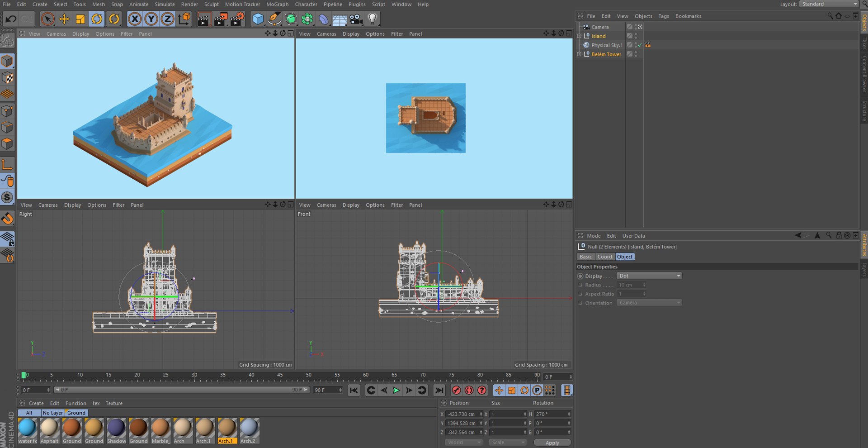This screenshot has width=868, height=448.
Task: Expand the Belém Tower object tree
Action: click(579, 54)
